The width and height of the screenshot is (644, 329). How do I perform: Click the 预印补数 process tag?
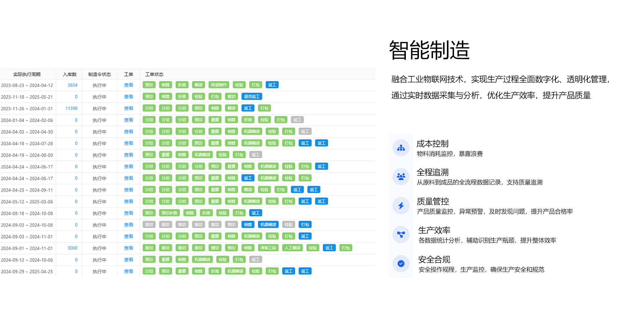[x=169, y=213]
